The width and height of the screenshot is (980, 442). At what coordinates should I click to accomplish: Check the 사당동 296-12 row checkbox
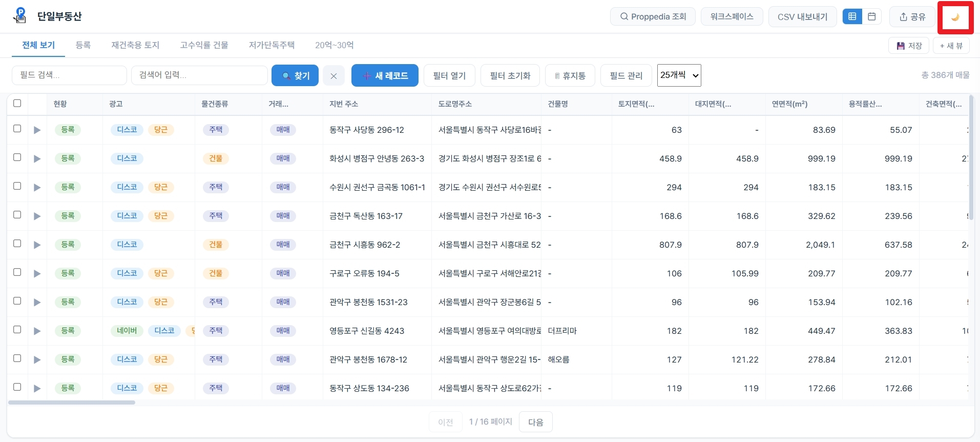(x=17, y=129)
